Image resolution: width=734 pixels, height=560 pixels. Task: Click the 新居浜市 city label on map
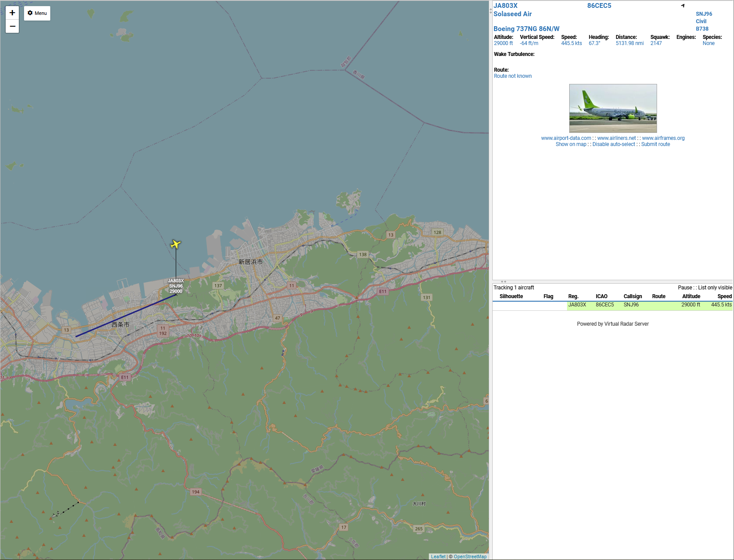[250, 262]
